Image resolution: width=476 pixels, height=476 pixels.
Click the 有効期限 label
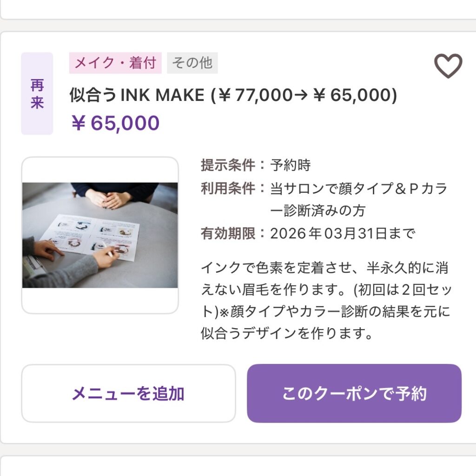(x=228, y=233)
